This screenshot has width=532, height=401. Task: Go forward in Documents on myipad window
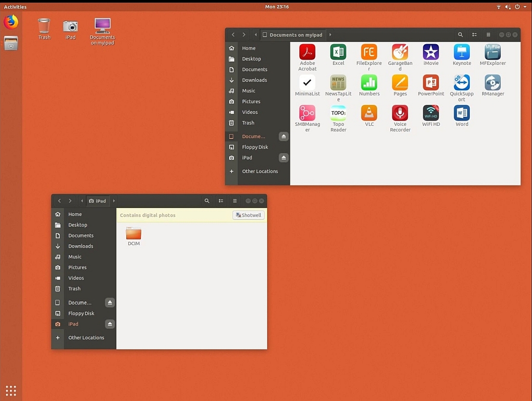244,35
